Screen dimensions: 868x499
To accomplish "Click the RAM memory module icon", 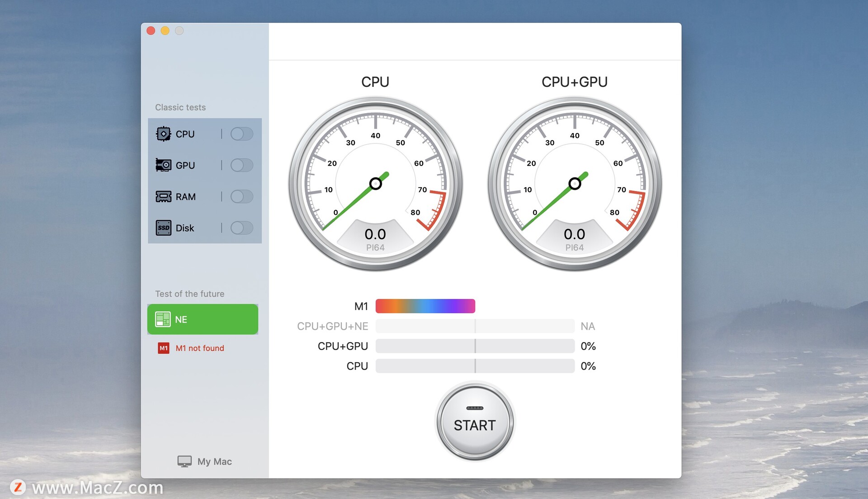I will click(x=163, y=196).
